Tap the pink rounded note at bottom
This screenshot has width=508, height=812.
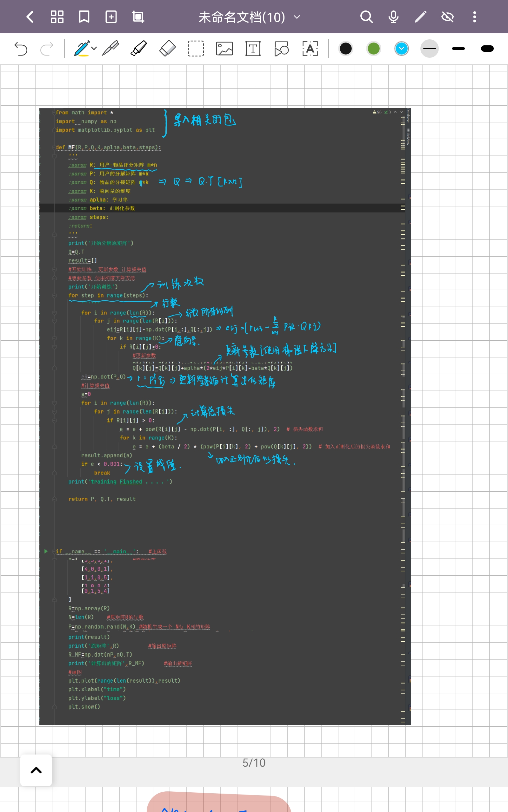[x=219, y=802]
